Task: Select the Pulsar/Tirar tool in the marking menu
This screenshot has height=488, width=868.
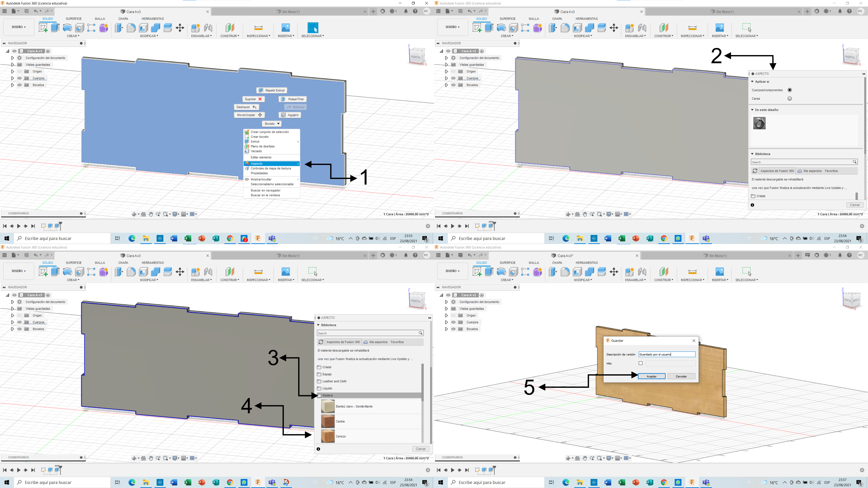Action: 293,99
